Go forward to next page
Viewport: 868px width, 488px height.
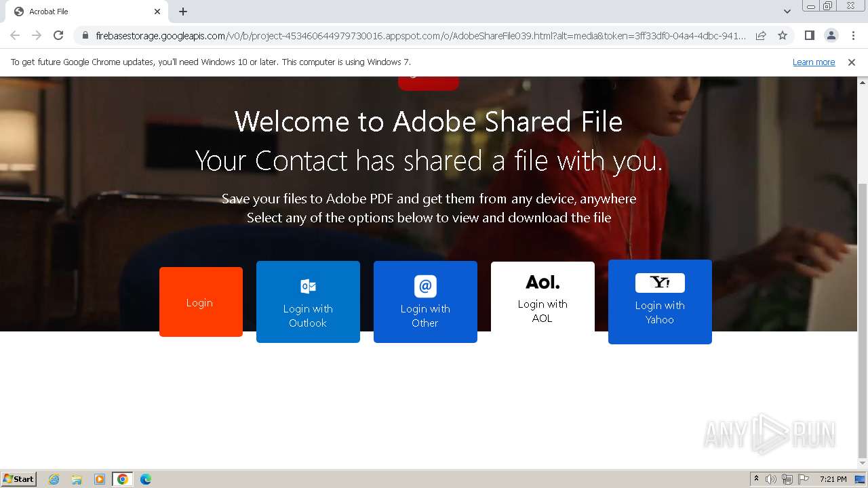37,35
